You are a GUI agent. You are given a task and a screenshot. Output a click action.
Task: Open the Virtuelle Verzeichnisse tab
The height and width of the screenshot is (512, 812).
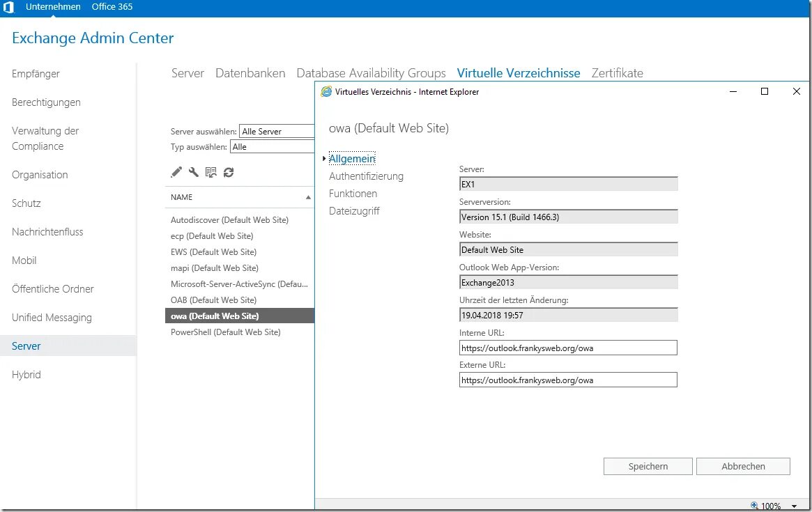(x=519, y=73)
